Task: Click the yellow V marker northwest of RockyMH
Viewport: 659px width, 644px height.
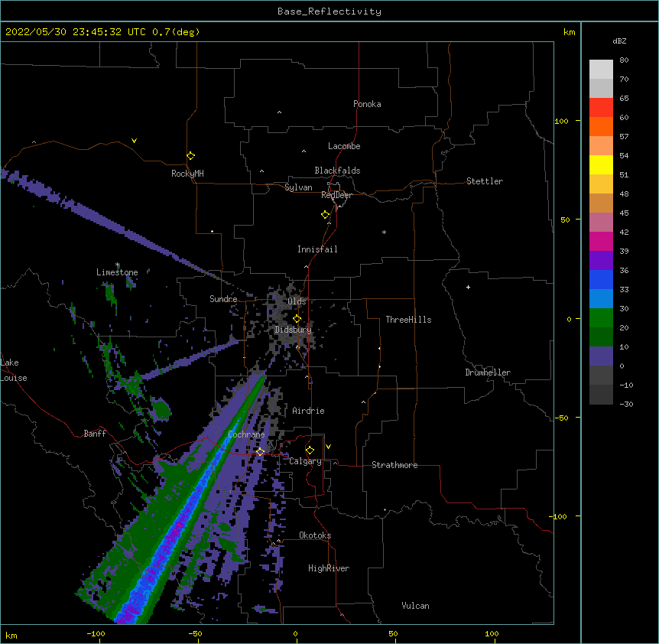Action: pyautogui.click(x=134, y=141)
